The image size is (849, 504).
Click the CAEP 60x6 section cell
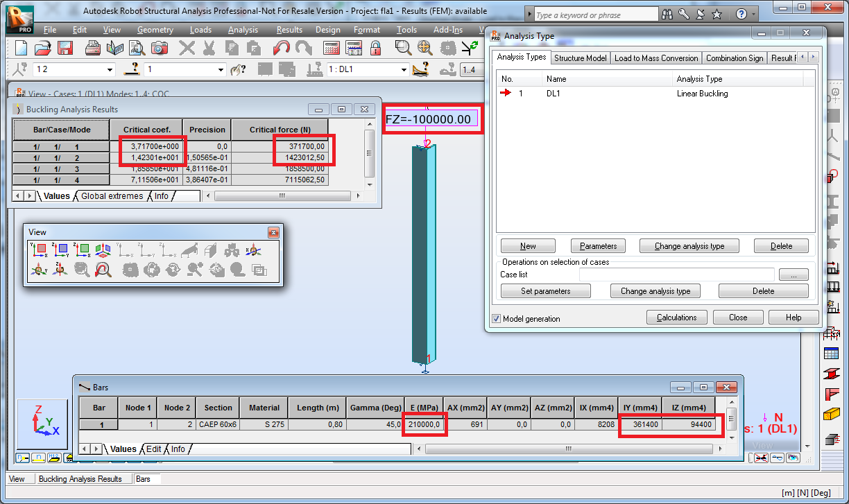click(x=218, y=425)
